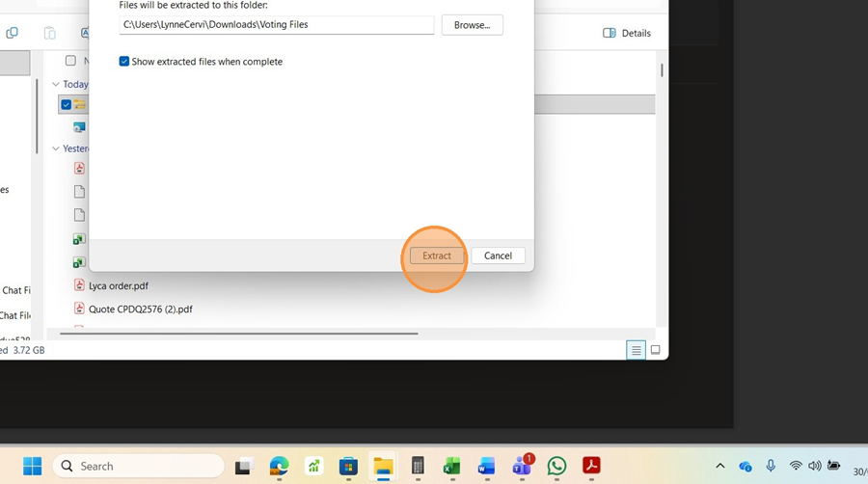Image resolution: width=868 pixels, height=484 pixels.
Task: Click the File Explorer taskbar icon
Action: [x=383, y=467]
